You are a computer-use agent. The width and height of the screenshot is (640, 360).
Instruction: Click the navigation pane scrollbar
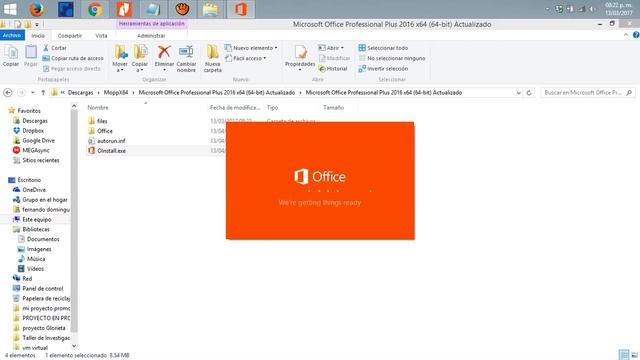tap(74, 220)
